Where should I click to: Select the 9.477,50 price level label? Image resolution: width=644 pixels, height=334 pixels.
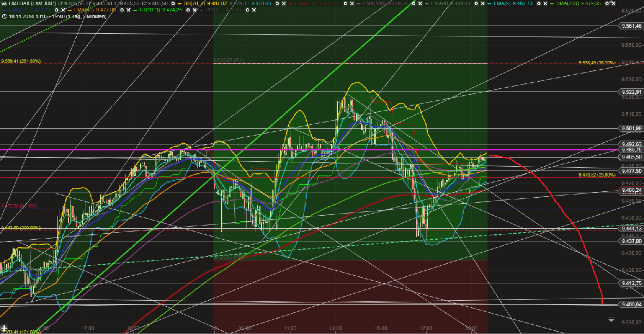(631, 171)
